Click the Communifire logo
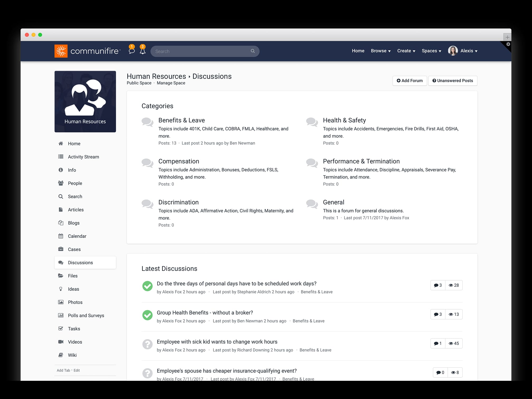532x399 pixels. 87,51
